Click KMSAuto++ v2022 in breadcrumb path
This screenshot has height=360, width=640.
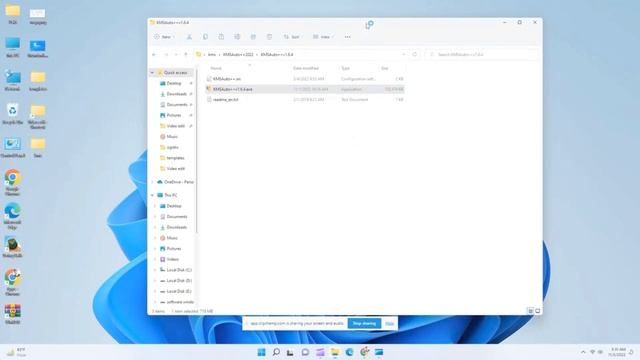point(238,54)
